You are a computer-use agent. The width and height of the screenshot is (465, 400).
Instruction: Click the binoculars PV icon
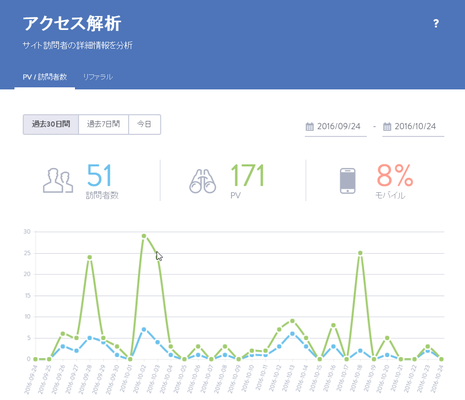[x=202, y=181]
